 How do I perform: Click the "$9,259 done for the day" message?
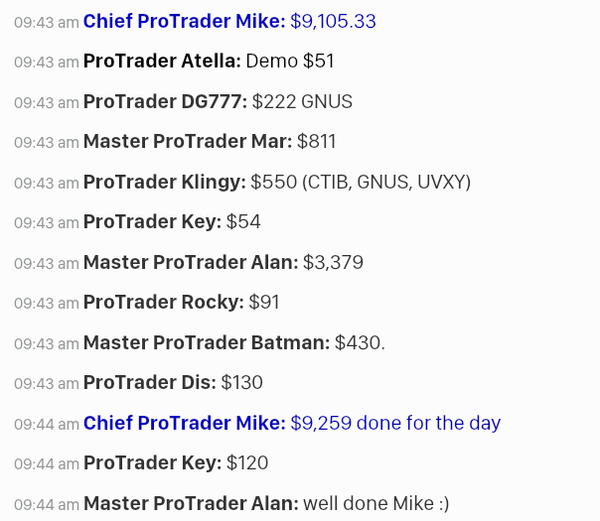tap(395, 423)
